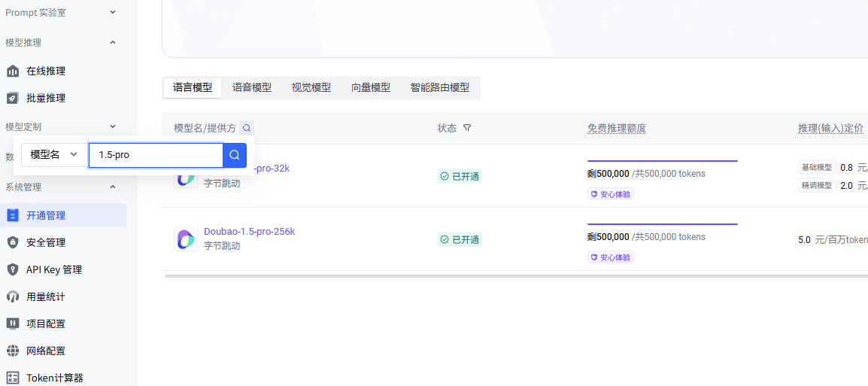
Task: Switch to 智能路由模型 tab
Action: point(440,87)
